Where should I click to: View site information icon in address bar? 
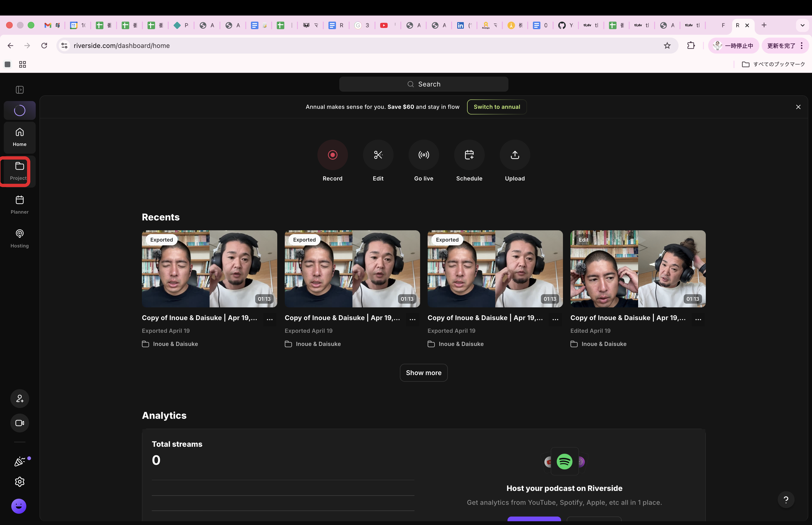(x=64, y=46)
